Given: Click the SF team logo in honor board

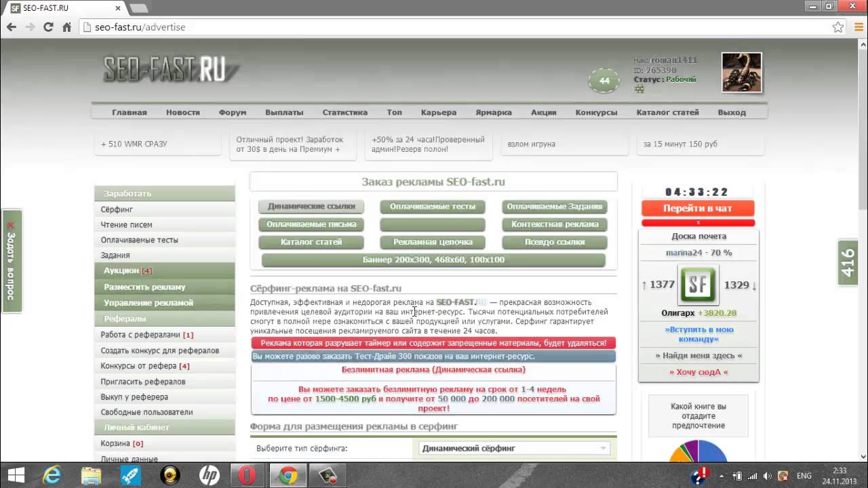Looking at the screenshot, I should [x=698, y=285].
